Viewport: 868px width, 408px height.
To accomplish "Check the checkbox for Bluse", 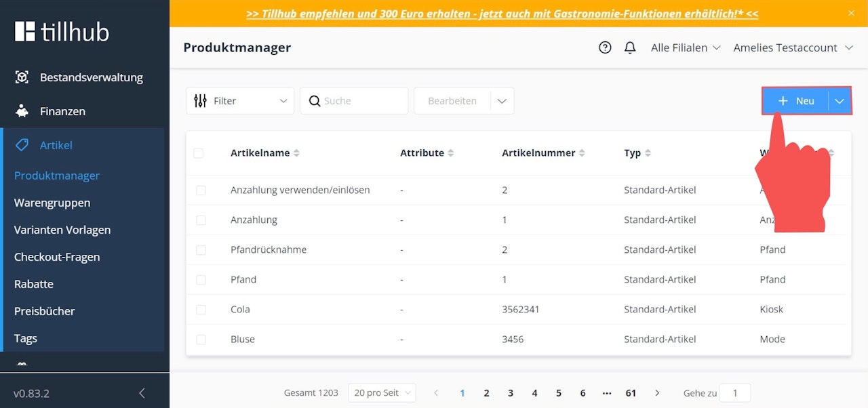I will click(201, 339).
